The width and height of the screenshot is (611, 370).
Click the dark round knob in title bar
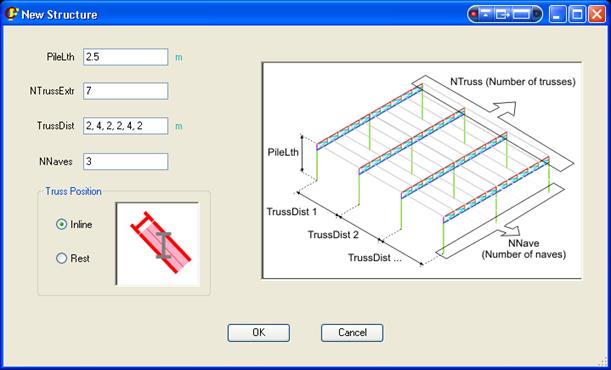click(x=536, y=14)
